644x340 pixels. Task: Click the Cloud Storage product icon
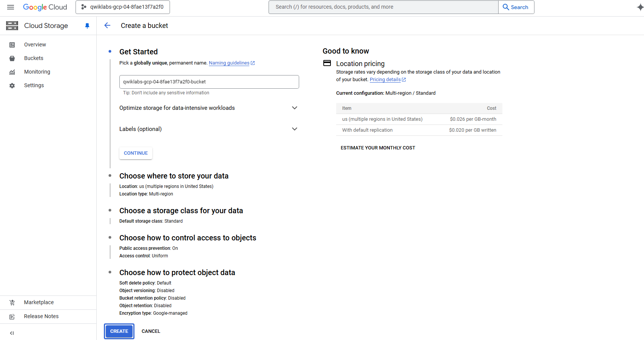[x=12, y=26]
